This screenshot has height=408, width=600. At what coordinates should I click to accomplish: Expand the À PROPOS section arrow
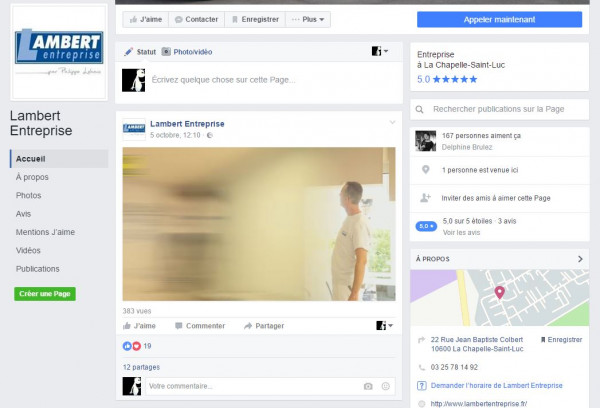(580, 259)
